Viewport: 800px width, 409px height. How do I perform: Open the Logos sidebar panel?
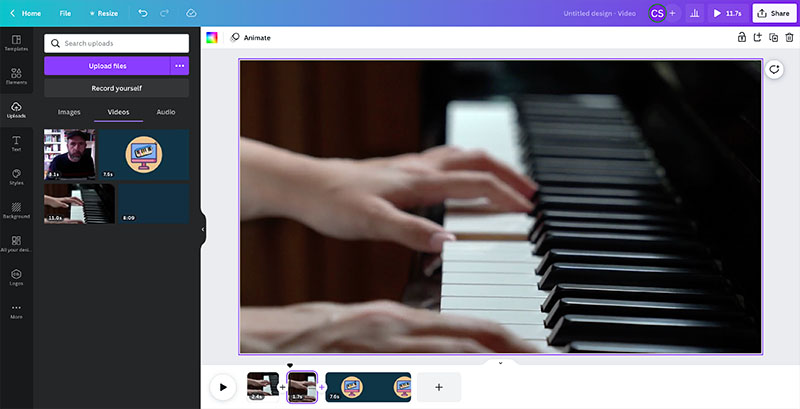click(x=16, y=277)
